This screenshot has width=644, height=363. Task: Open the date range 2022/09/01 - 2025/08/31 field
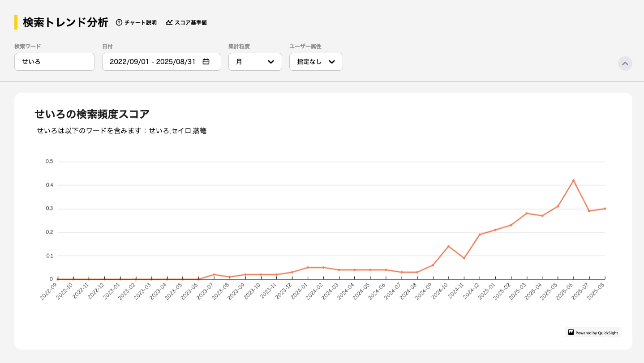point(153,62)
